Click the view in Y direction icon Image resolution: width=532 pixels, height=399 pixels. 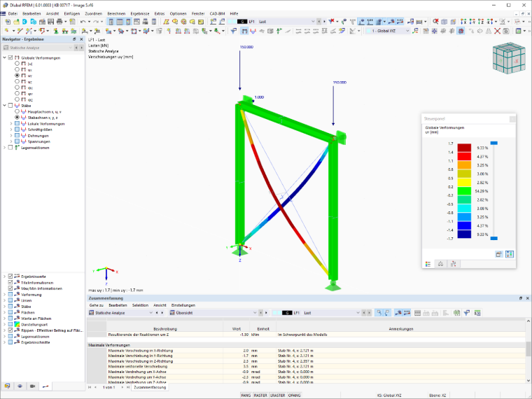tap(472, 22)
